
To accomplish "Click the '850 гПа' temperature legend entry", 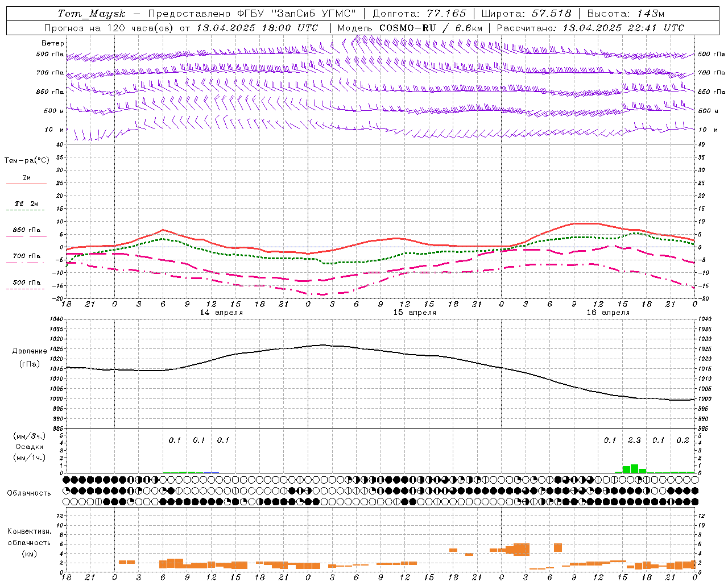I will (27, 230).
